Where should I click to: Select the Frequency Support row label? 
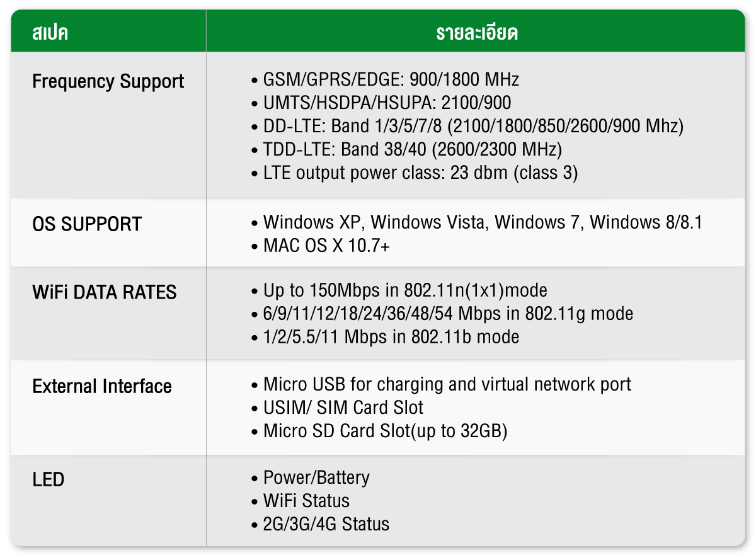coord(108,82)
